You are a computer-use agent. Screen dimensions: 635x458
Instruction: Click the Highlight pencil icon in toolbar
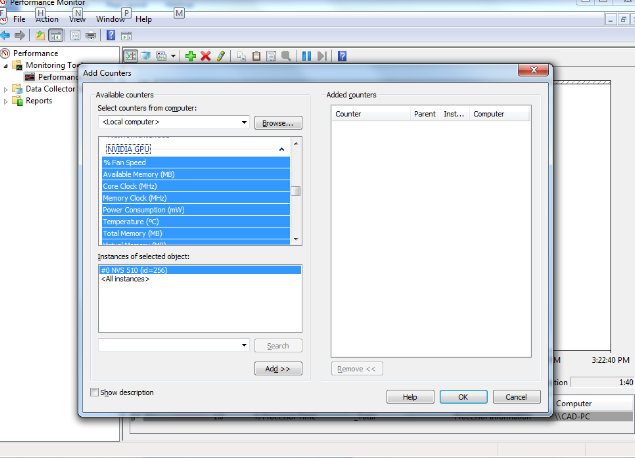click(x=220, y=56)
